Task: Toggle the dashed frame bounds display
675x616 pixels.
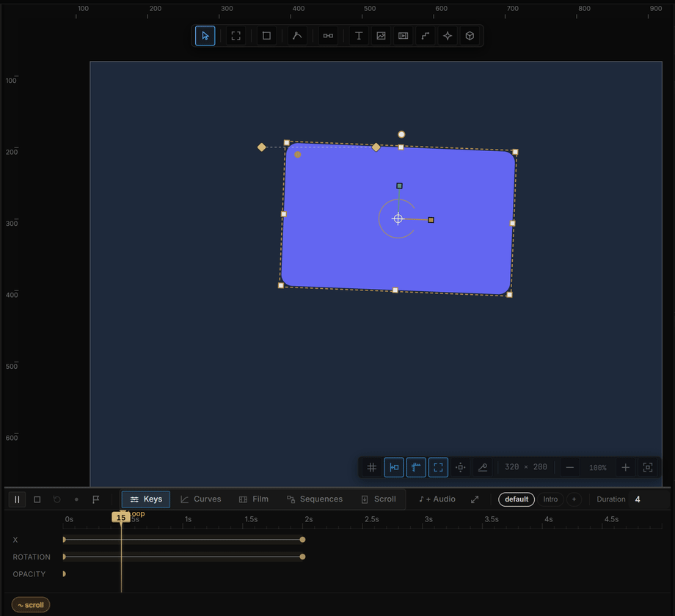Action: pos(438,467)
